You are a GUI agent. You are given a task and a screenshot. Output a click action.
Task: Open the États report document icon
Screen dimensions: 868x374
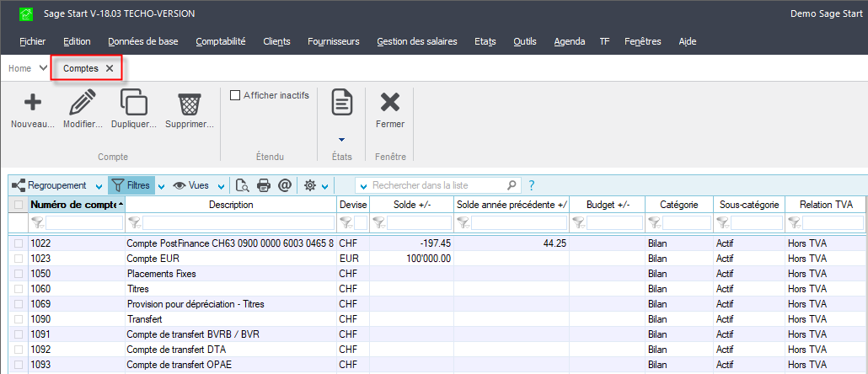tap(342, 102)
